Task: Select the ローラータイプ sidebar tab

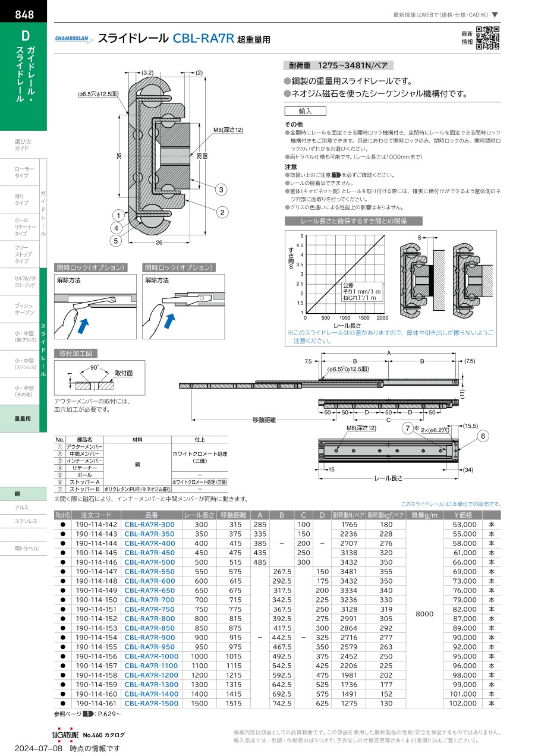Action: [24, 172]
